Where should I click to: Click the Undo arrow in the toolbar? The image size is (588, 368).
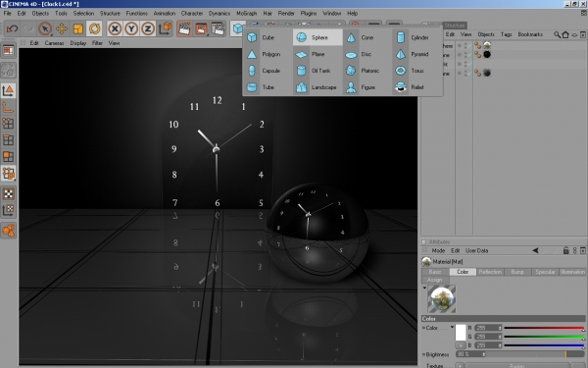point(12,28)
